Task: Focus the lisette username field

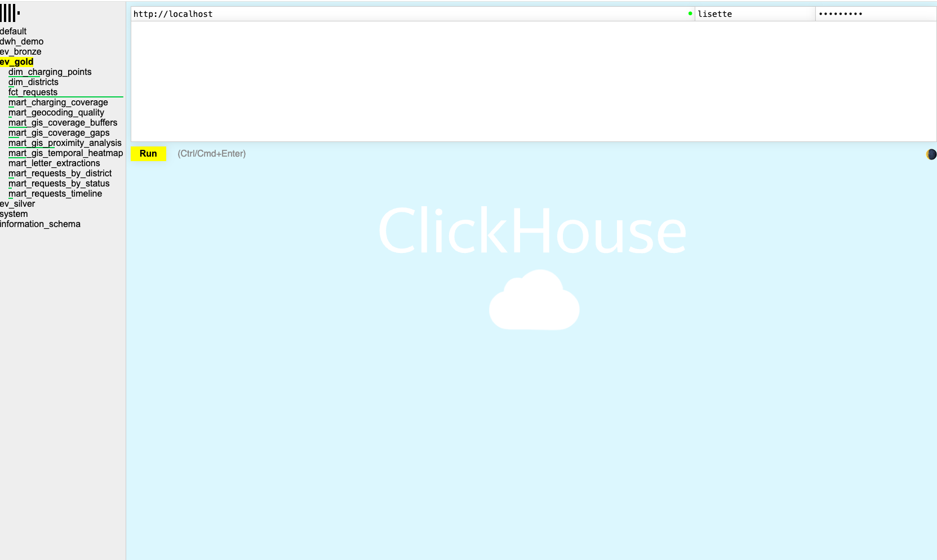Action: coord(749,14)
